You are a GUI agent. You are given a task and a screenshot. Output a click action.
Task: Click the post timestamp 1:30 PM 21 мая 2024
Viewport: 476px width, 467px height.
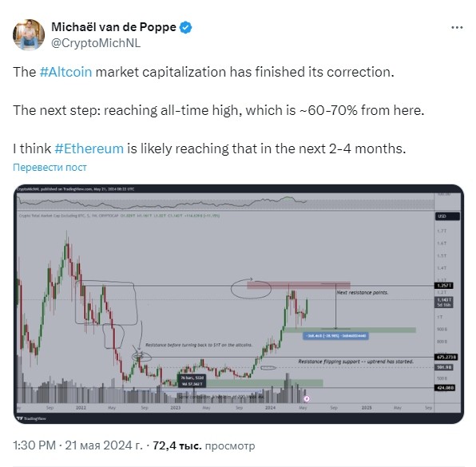(77, 445)
